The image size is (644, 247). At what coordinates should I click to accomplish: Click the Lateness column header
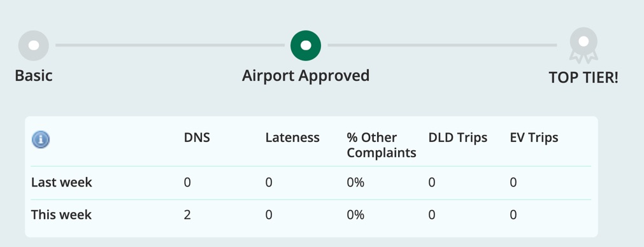[x=292, y=138]
